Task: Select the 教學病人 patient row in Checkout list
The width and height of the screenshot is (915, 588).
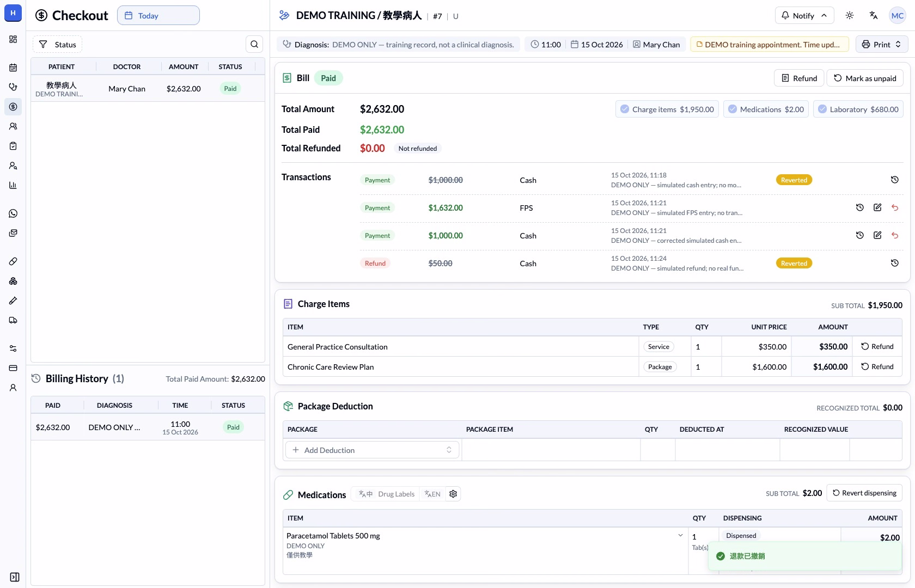Action: coord(148,89)
